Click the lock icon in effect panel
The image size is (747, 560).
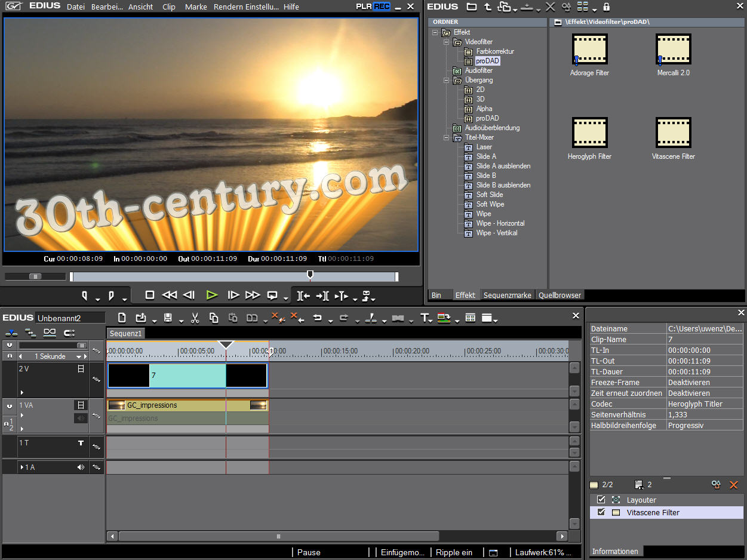(607, 7)
